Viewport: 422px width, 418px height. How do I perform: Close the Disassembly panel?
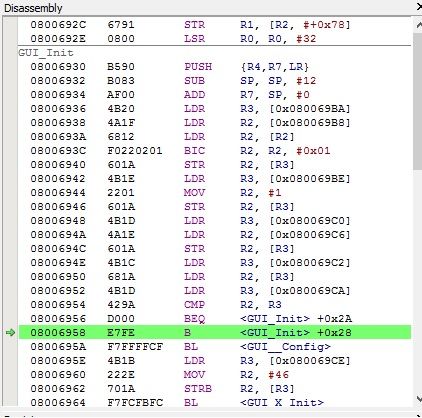coord(419,7)
